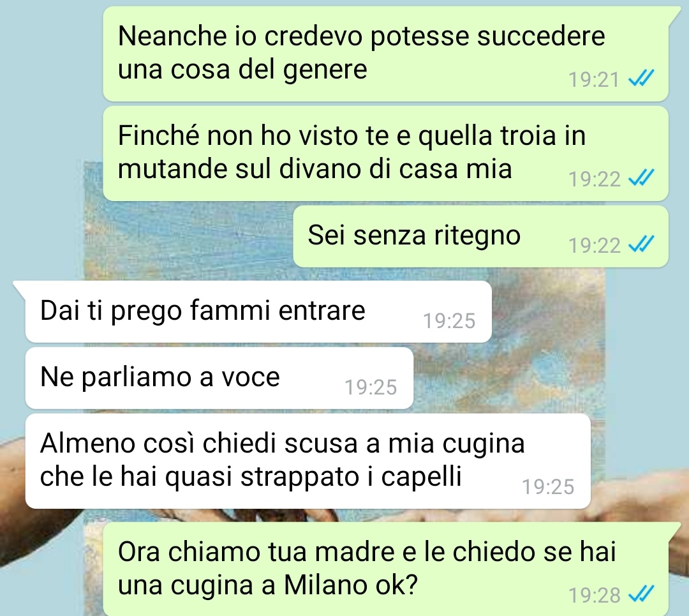Tap the 'Sei senza ritegno' bubble
Viewport: 689px width, 616px height.
tap(481, 236)
